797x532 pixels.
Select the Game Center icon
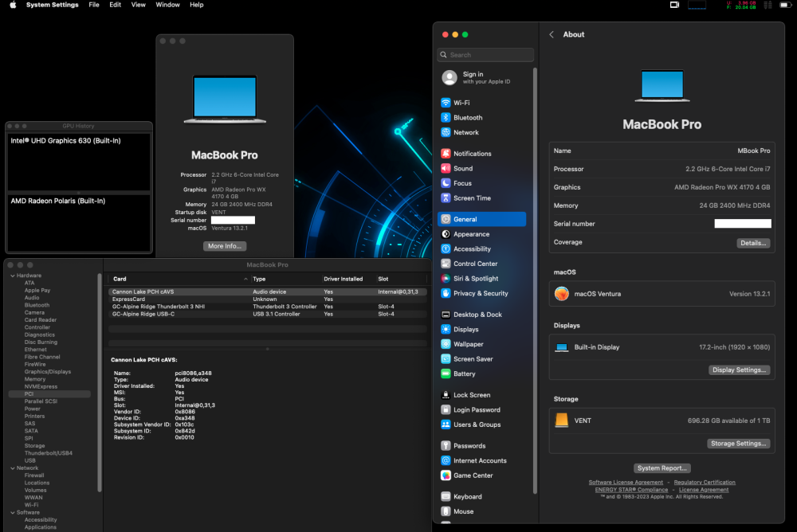pyautogui.click(x=446, y=475)
